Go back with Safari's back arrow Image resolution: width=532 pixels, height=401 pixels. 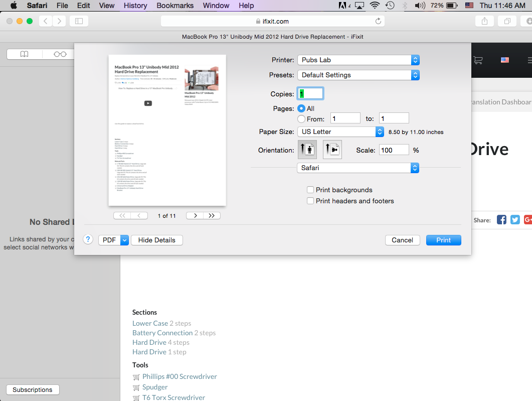[46, 21]
